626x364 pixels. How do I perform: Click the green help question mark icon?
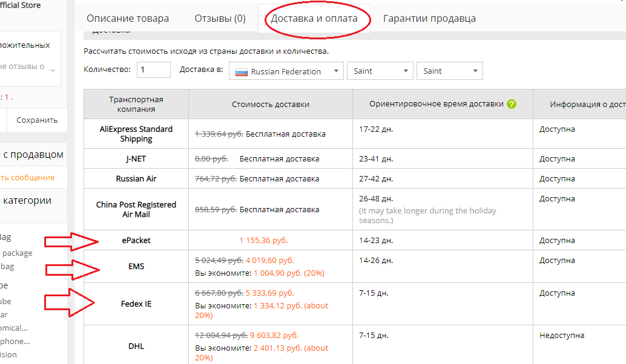pyautogui.click(x=512, y=104)
